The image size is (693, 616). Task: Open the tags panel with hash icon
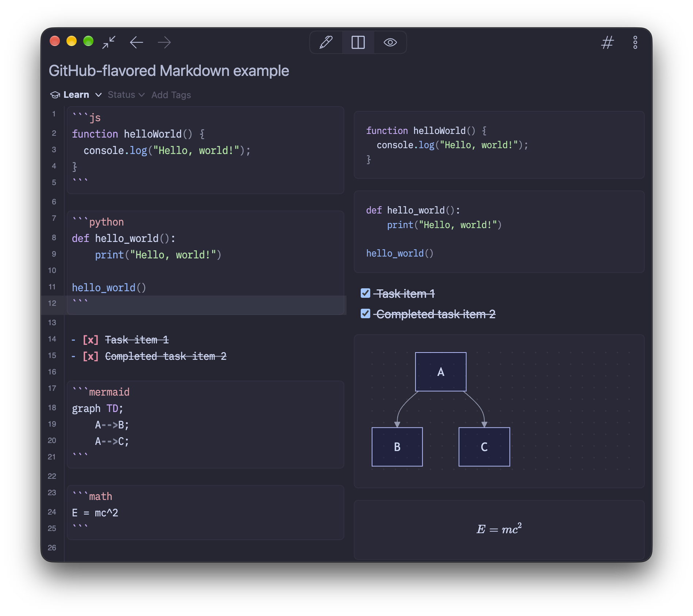608,42
